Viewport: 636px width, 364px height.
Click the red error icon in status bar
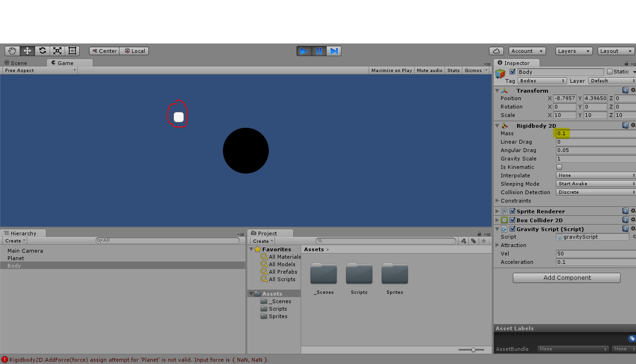(x=5, y=359)
